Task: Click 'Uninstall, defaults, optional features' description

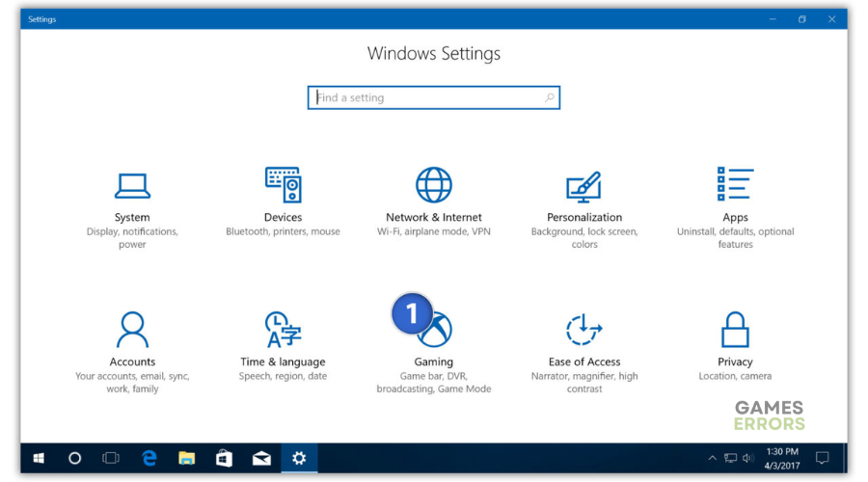Action: click(735, 238)
